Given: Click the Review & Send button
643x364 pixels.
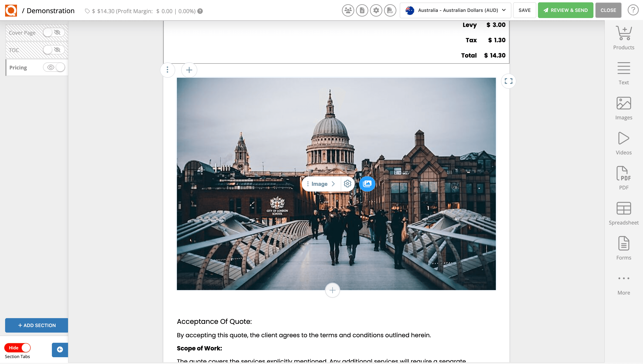Looking at the screenshot, I should 565,10.
